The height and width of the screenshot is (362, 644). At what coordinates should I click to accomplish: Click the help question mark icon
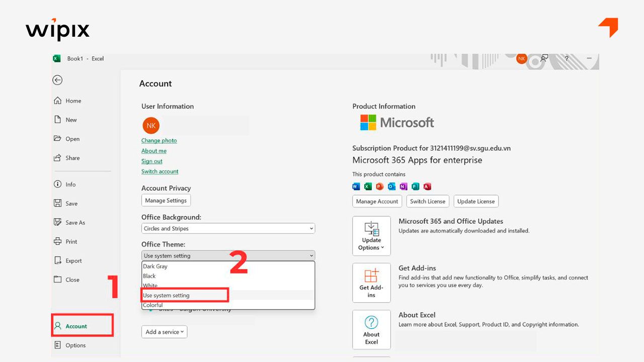(x=567, y=58)
